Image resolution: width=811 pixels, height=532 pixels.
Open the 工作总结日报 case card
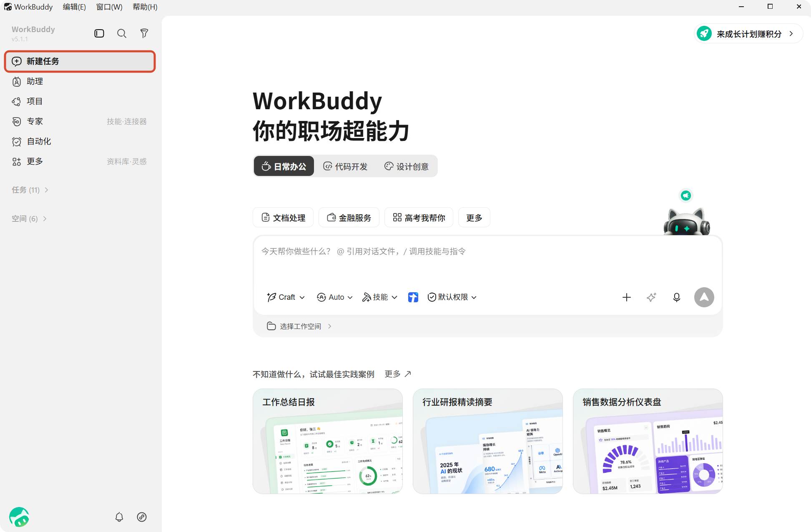[328, 441]
